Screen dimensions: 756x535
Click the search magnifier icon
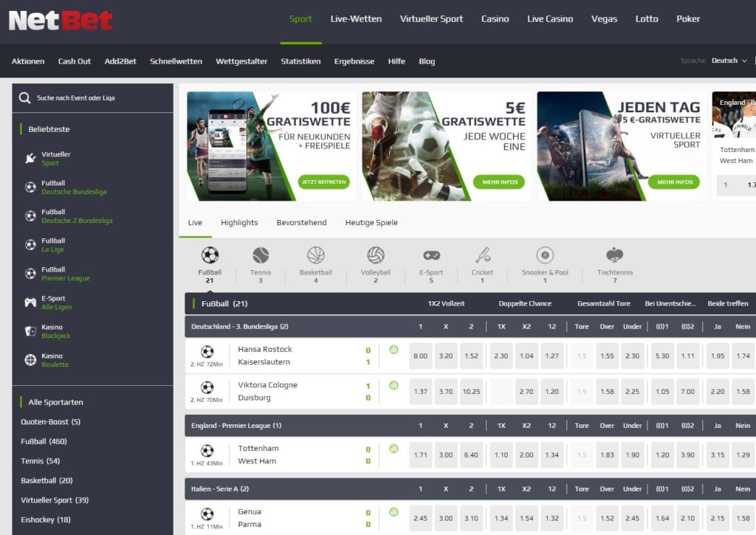24,98
